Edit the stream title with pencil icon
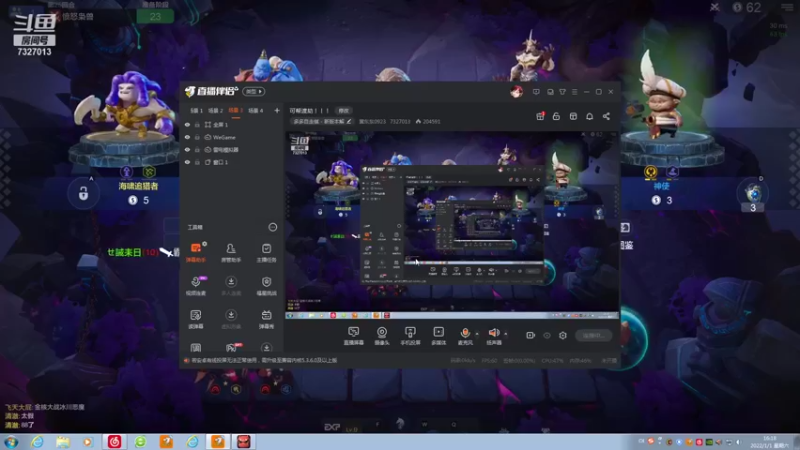 349,121
